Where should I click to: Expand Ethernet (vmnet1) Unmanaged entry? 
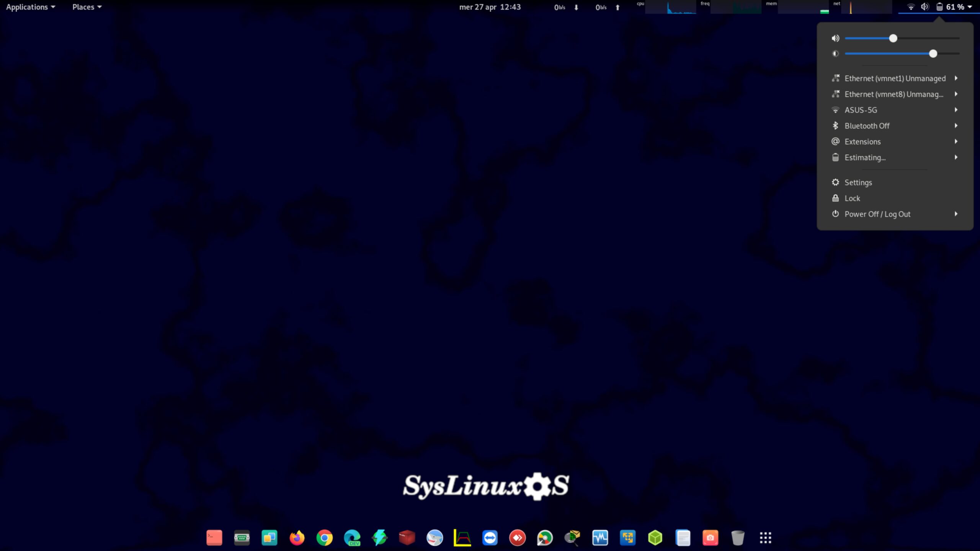pos(895,78)
